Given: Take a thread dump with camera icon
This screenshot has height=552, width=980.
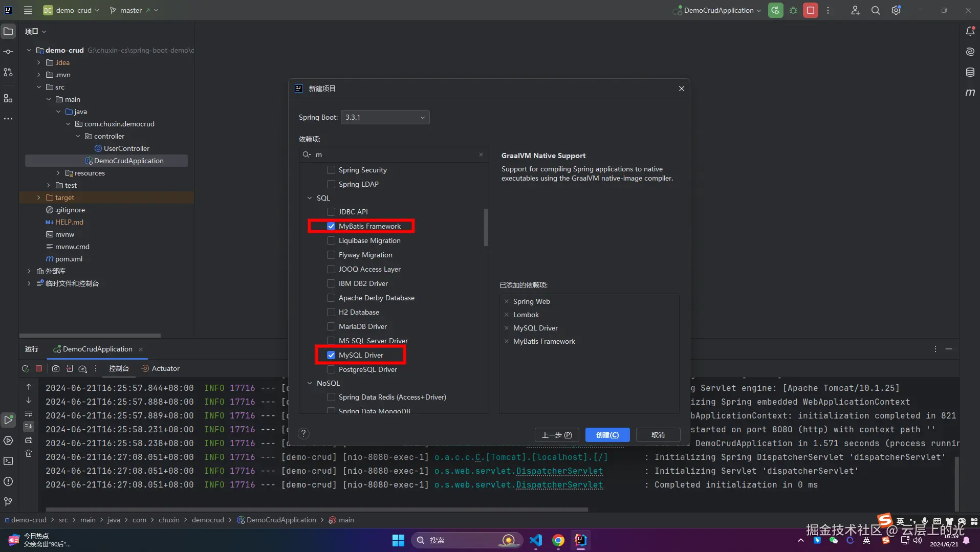Looking at the screenshot, I should point(56,368).
